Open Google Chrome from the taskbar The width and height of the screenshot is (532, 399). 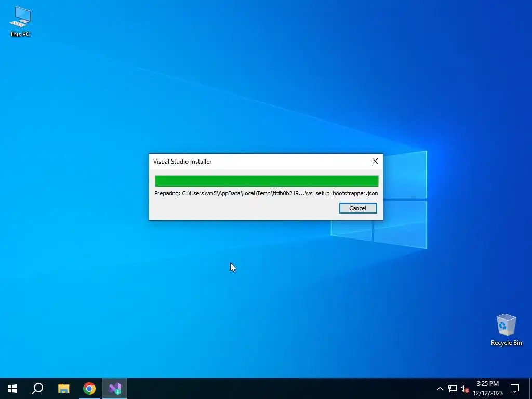(89, 389)
